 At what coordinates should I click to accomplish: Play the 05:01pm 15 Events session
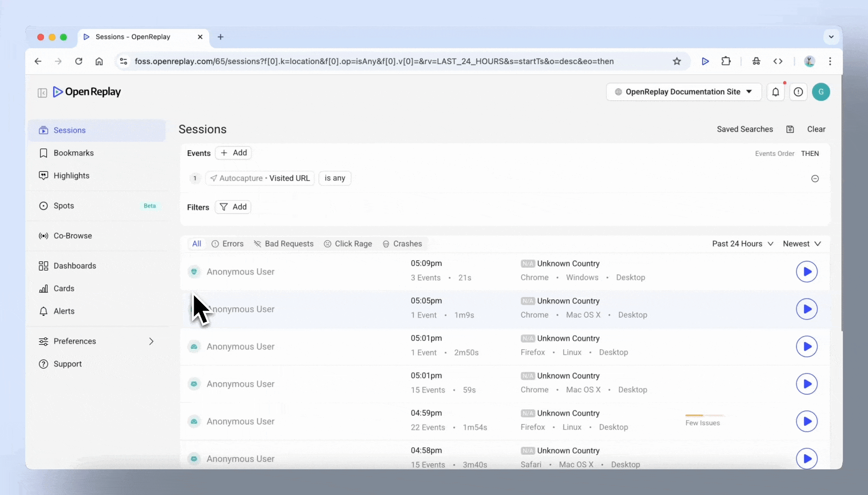[x=807, y=384]
